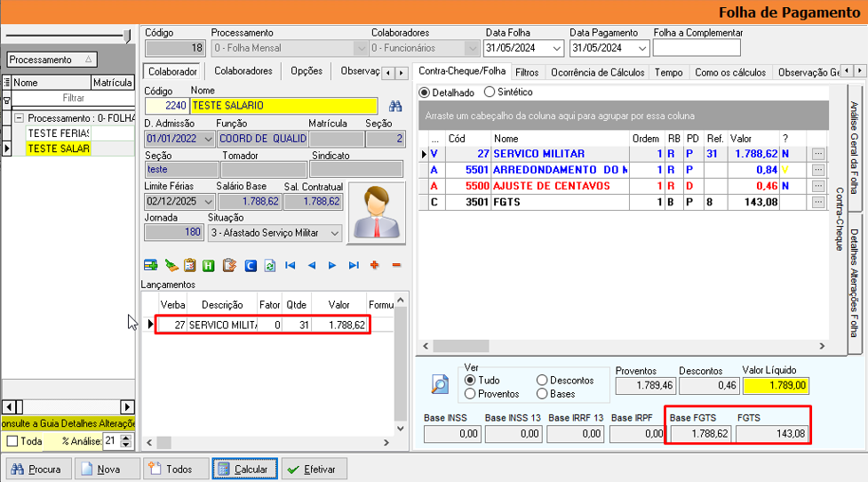868x482 pixels.
Task: Select the Detalhado radio button
Action: [425, 92]
